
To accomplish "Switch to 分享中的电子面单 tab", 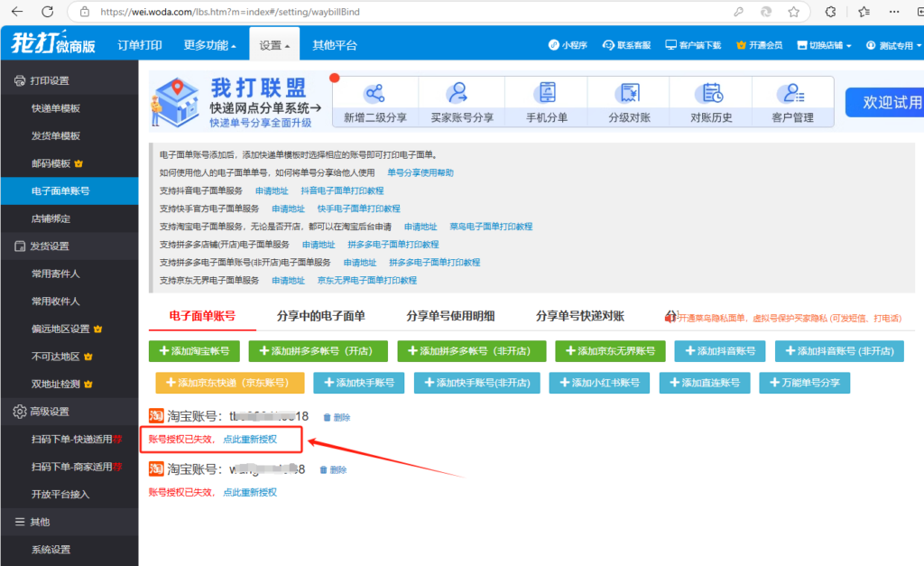I will pyautogui.click(x=319, y=316).
